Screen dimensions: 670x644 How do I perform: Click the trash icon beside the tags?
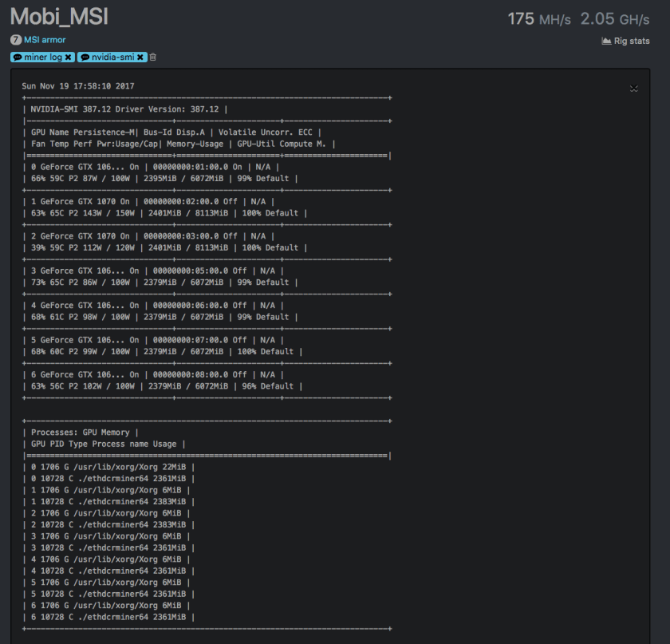pyautogui.click(x=153, y=57)
